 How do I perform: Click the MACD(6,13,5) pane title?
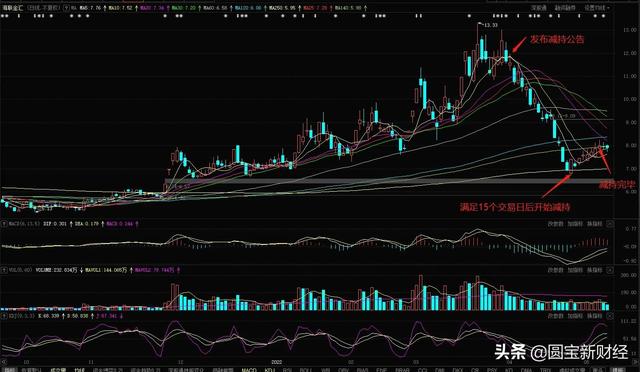[24, 224]
